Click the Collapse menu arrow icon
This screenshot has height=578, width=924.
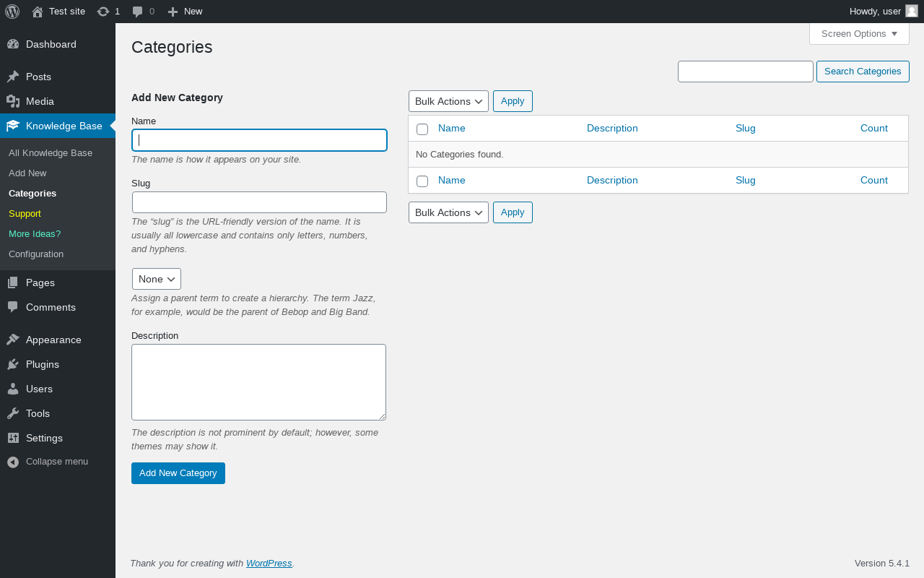(13, 462)
